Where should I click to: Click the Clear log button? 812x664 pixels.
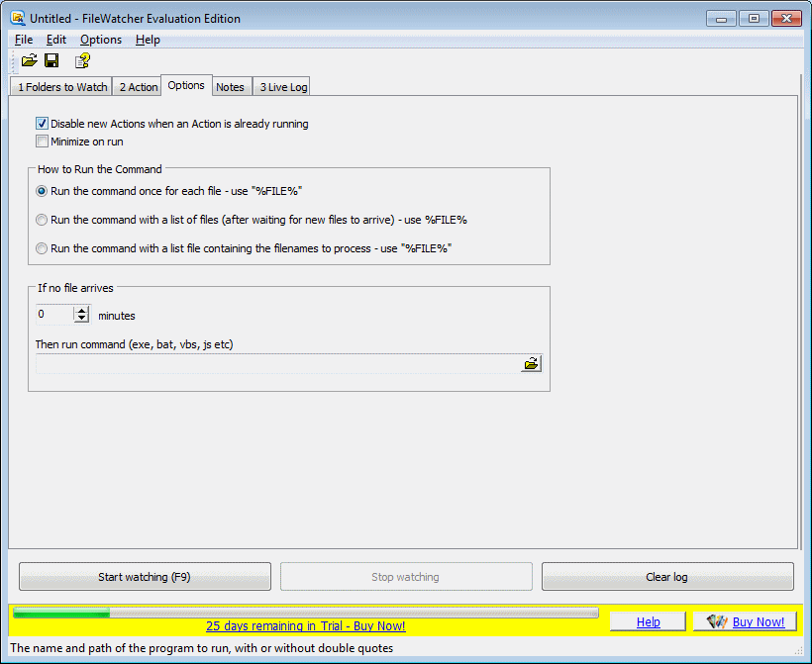(667, 577)
